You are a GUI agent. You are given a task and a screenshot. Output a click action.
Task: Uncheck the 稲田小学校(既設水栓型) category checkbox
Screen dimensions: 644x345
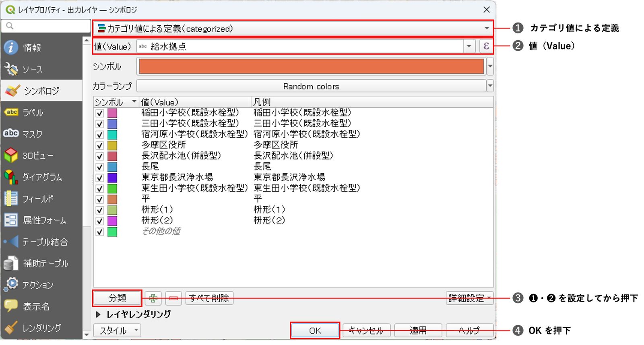tap(100, 113)
